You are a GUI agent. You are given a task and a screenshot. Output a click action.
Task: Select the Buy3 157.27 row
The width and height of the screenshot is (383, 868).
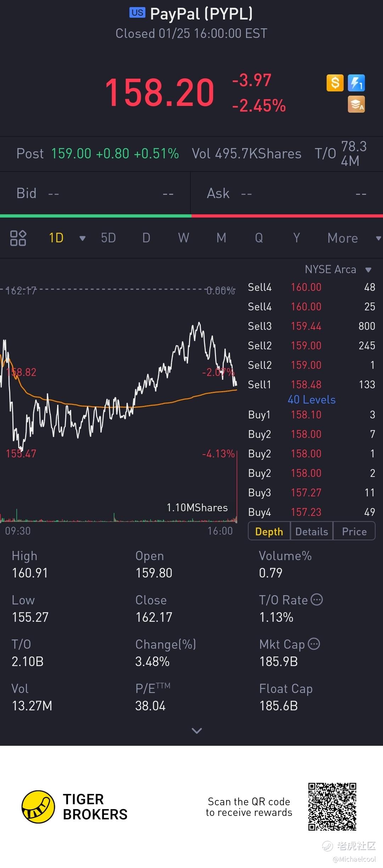coord(311,492)
